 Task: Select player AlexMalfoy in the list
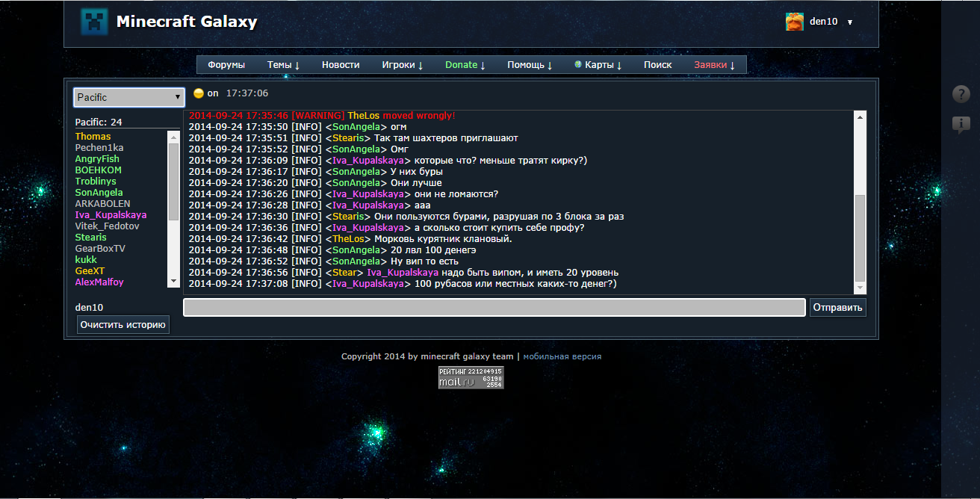(x=99, y=282)
